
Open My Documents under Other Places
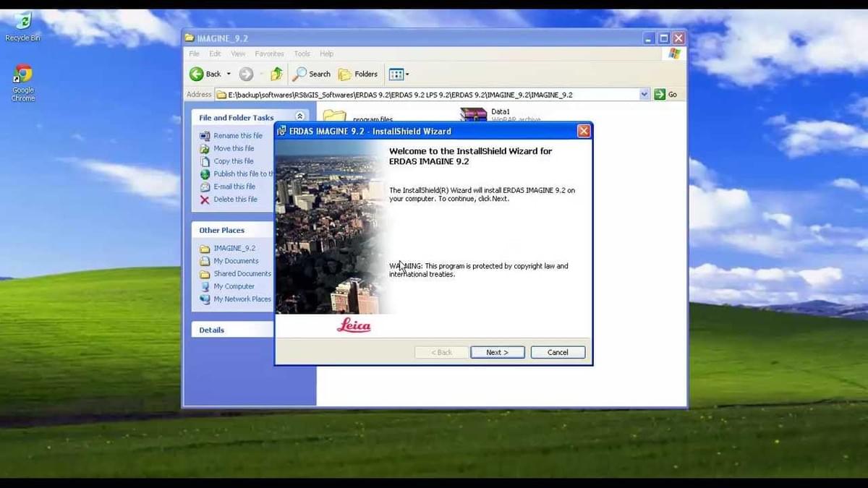click(x=236, y=261)
